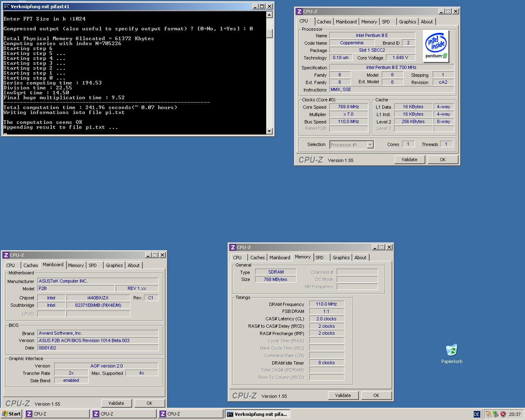525x420 pixels.
Task: Open Graphics tab in the CPU-Z CPU window
Action: tap(407, 22)
